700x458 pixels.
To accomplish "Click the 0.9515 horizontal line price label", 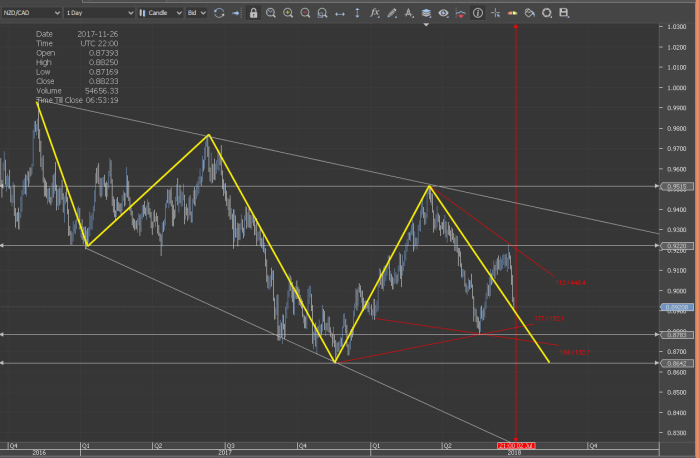I will tap(677, 187).
